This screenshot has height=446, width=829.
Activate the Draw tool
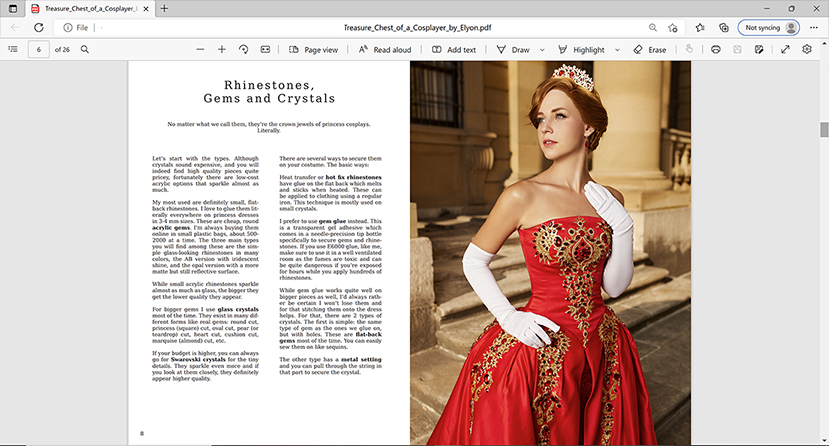coord(513,49)
